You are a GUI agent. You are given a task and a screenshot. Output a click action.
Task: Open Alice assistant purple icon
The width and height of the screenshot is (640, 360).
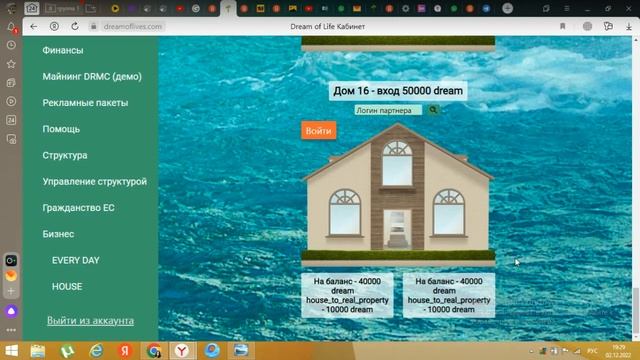(11, 311)
